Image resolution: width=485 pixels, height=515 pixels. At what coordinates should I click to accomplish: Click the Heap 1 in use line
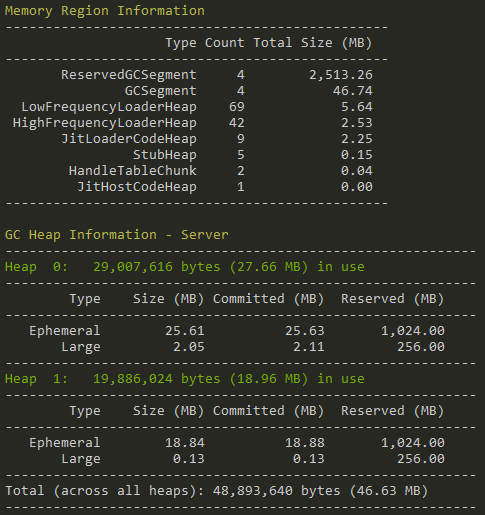pyautogui.click(x=185, y=379)
